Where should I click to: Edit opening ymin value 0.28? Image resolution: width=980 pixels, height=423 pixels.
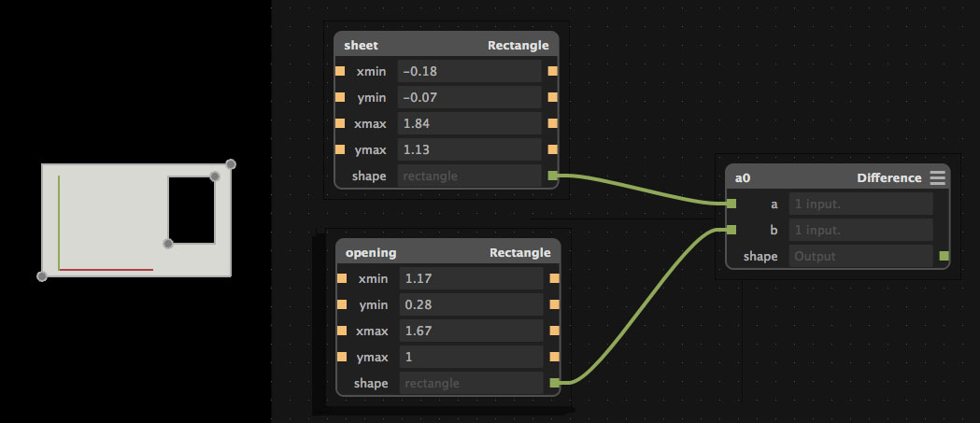pos(471,305)
